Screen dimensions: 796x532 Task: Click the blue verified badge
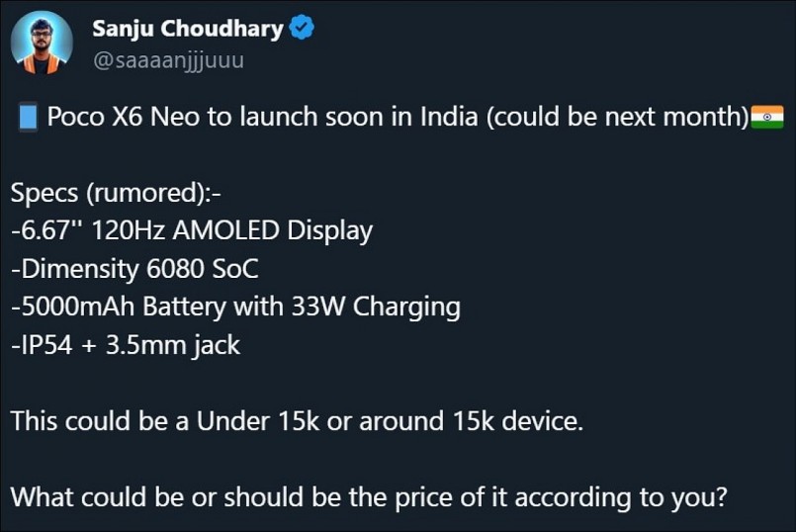pyautogui.click(x=302, y=29)
